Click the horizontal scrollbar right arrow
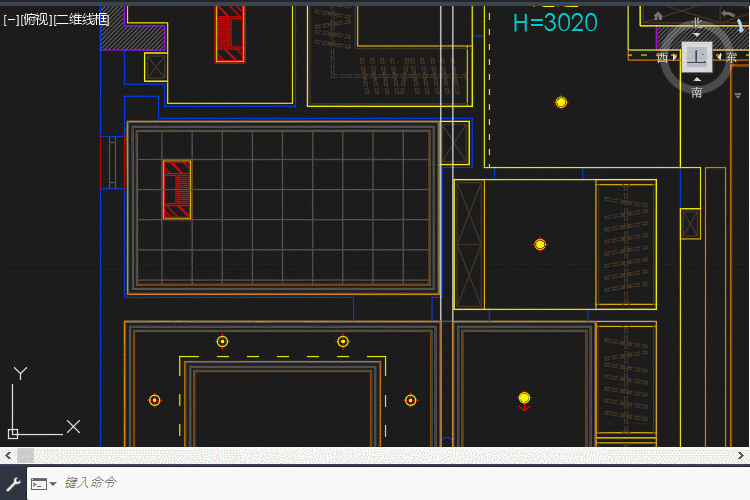The image size is (750, 500). coord(741,456)
